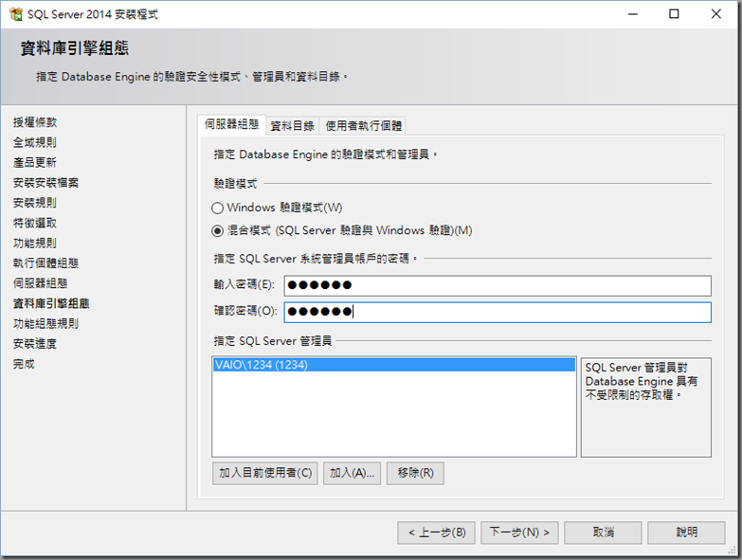Click 功能規則 step in sidebar
Viewport: 742px width, 560px height.
pyautogui.click(x=35, y=244)
